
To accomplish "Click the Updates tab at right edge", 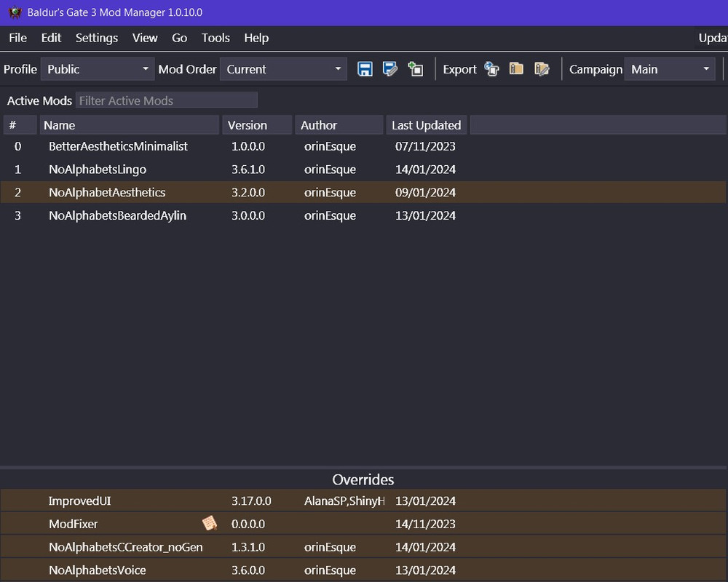I will coord(712,38).
